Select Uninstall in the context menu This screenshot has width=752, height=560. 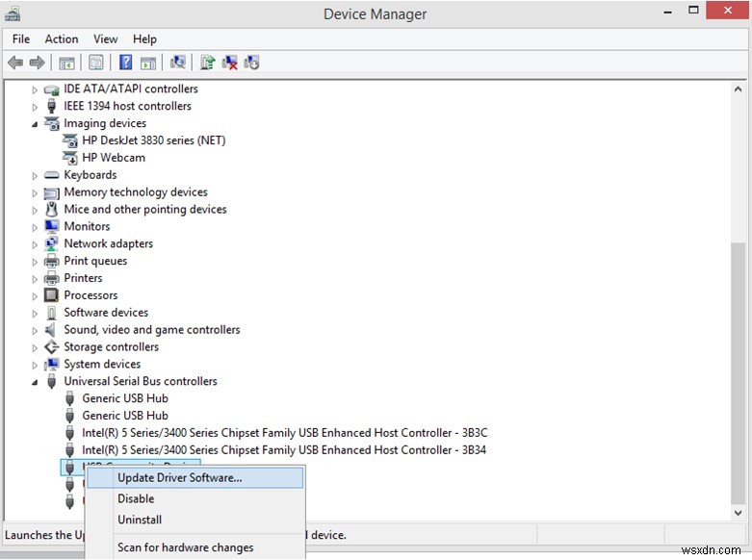(x=140, y=520)
